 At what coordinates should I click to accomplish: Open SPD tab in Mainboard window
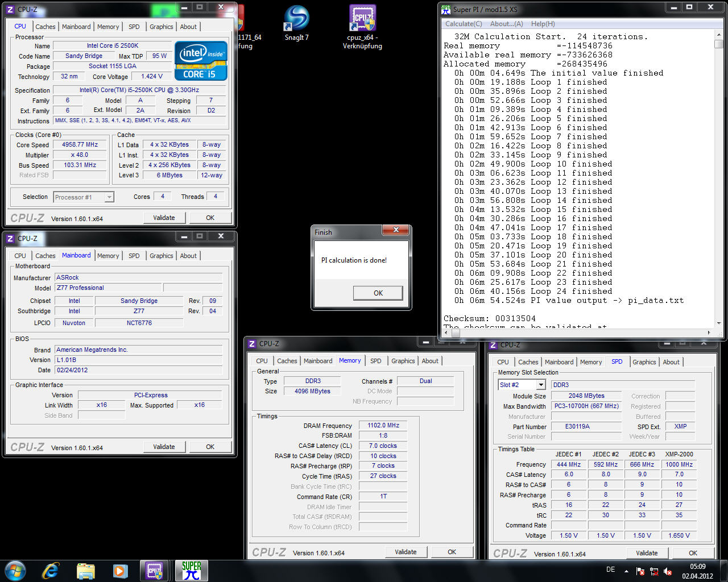134,256
